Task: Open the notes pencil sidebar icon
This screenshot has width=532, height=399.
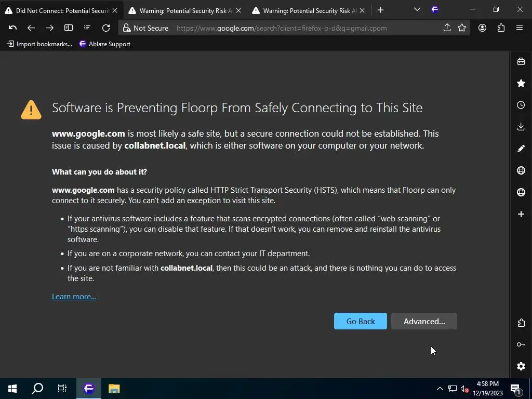Action: click(x=521, y=149)
